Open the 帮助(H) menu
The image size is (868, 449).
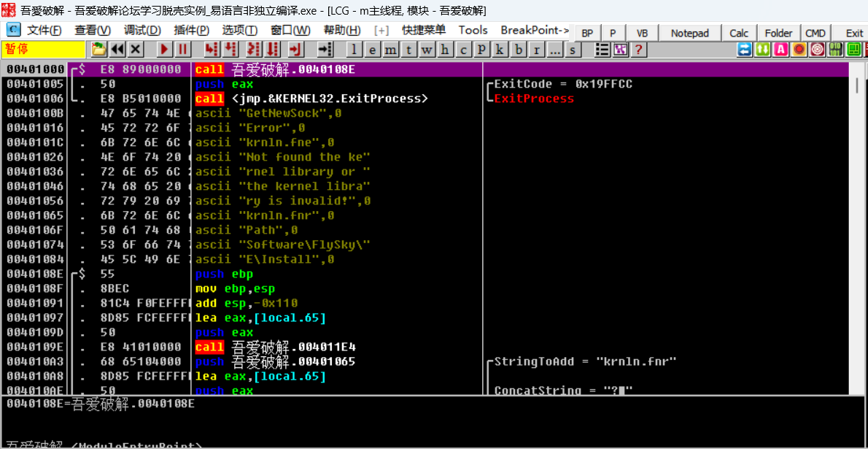click(342, 30)
